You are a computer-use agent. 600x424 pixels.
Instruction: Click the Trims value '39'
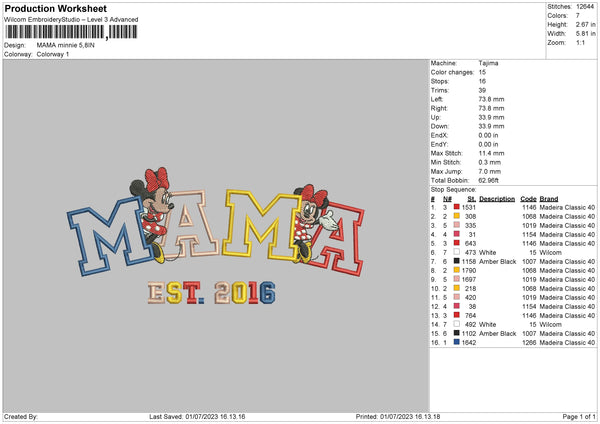(x=482, y=90)
